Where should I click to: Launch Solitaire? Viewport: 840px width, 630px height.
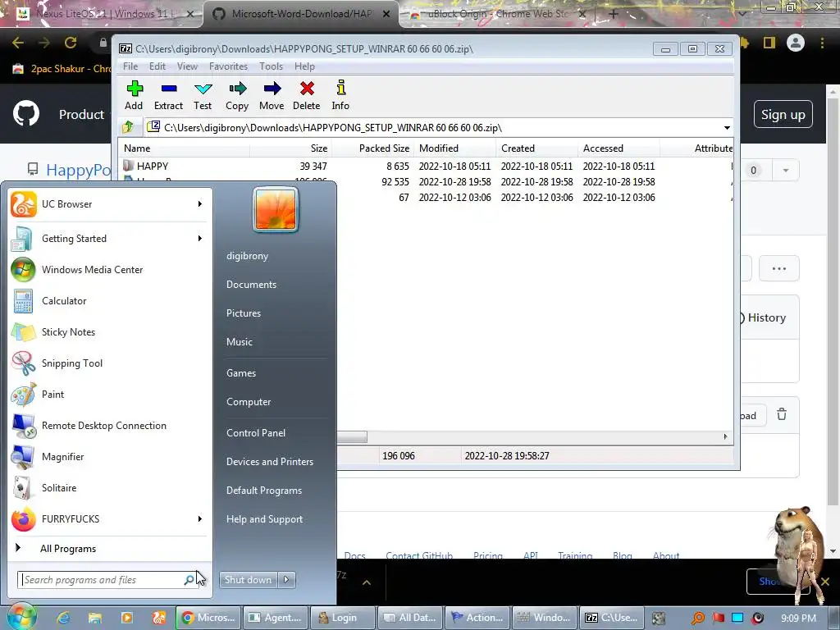tap(108, 488)
